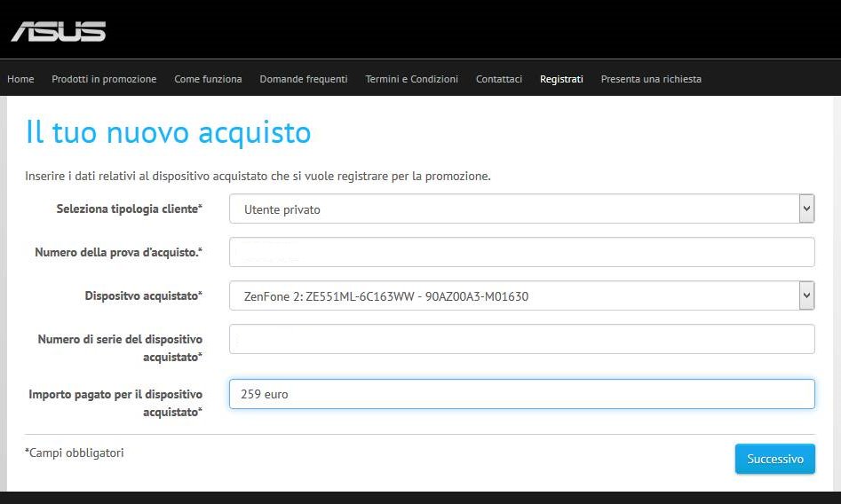Expand the ZenFone 2 device dropdown
The image size is (841, 504).
click(x=521, y=296)
